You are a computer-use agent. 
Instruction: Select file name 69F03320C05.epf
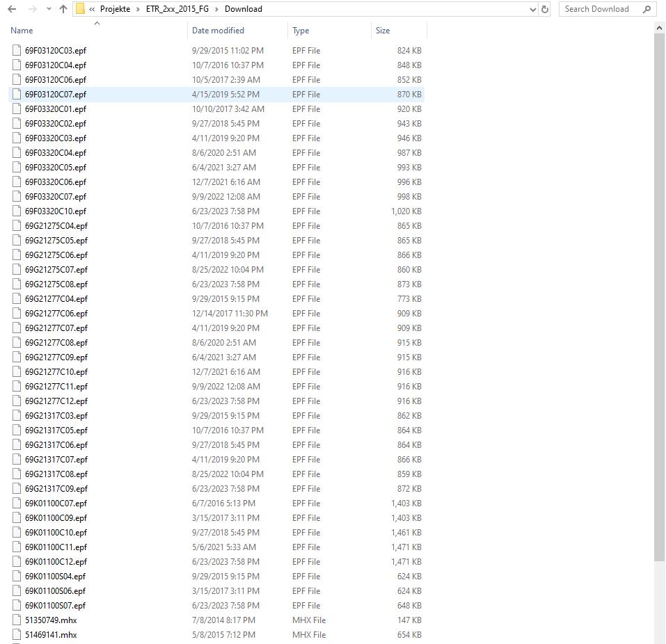click(x=56, y=168)
